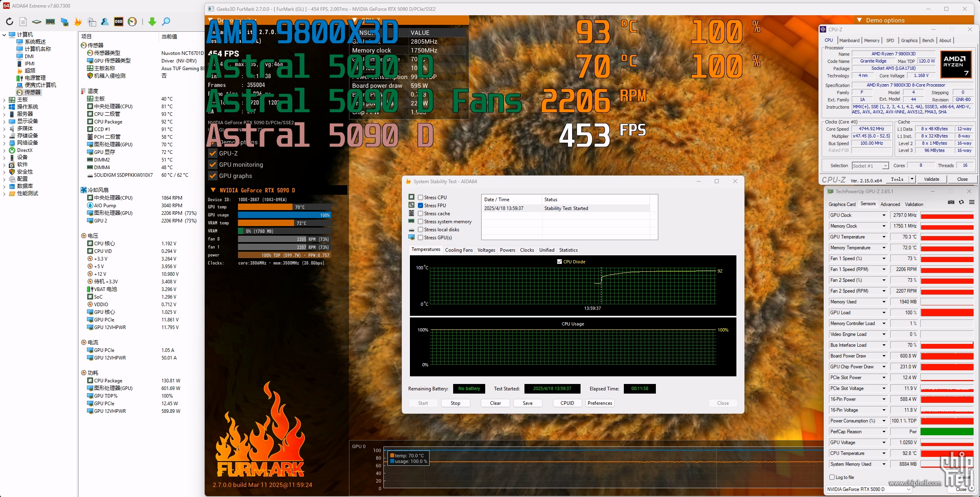Take a GPU-Z screenshot with camera icon
980x497 pixels.
click(951, 202)
